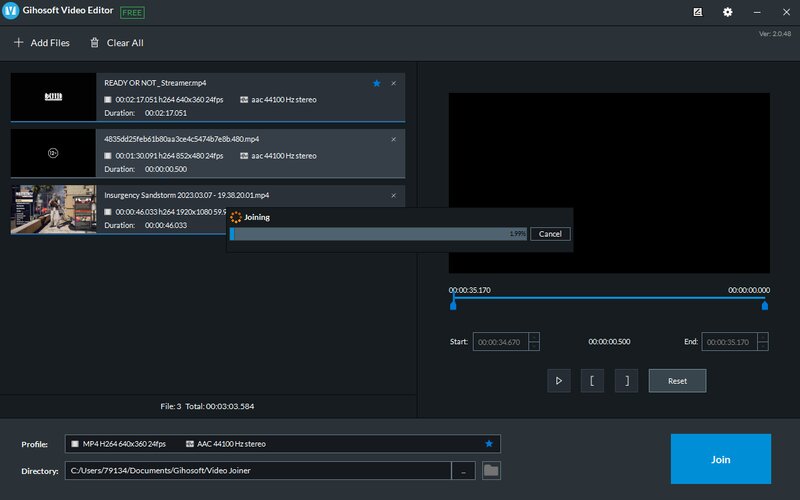The image size is (800, 500).
Task: Cancel the joining progress
Action: [550, 234]
